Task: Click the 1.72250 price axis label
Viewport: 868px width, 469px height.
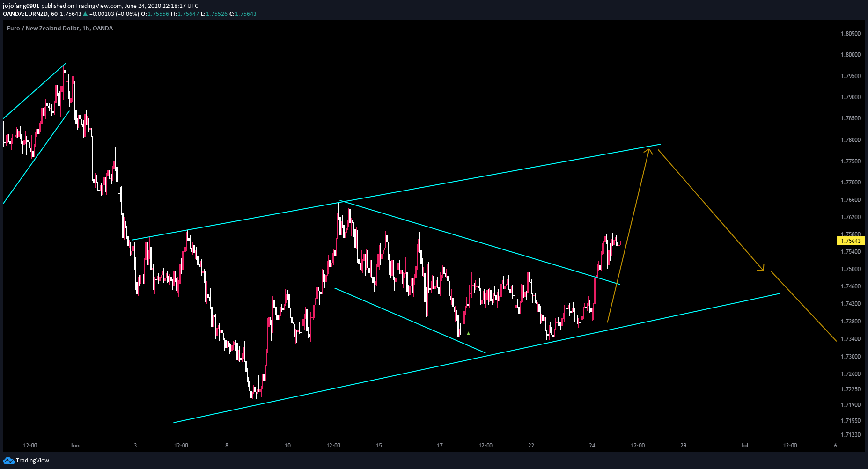Action: click(851, 389)
